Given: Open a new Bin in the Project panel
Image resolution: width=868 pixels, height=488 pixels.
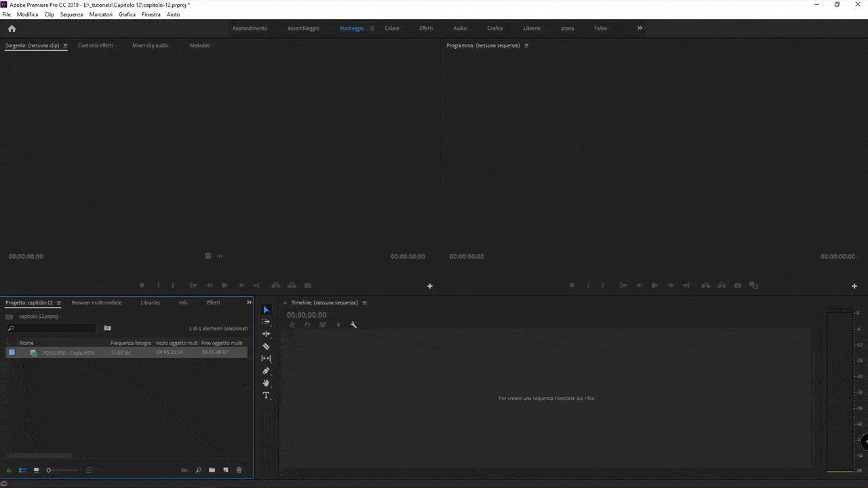Looking at the screenshot, I should (x=212, y=470).
